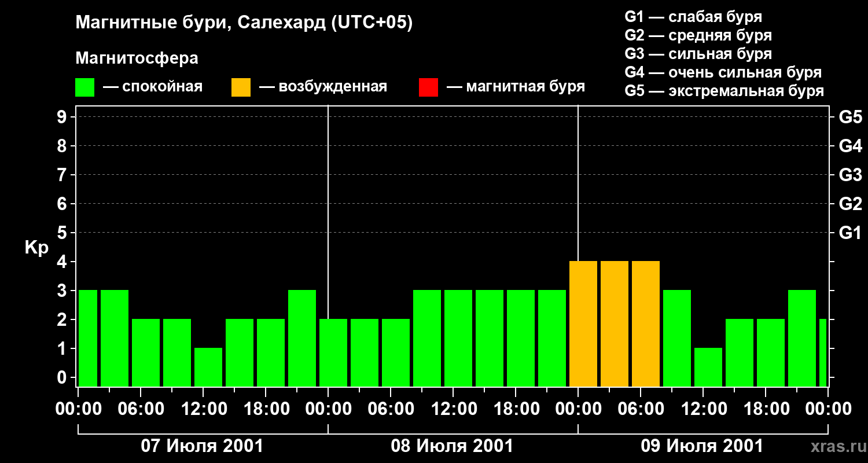Click the orange 'возбужденная' legend swatch
The height and width of the screenshot is (463, 868).
click(241, 87)
